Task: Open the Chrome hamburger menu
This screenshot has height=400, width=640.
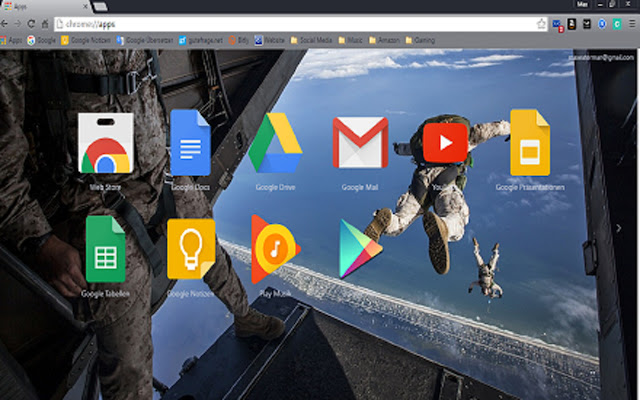Action: (632, 24)
